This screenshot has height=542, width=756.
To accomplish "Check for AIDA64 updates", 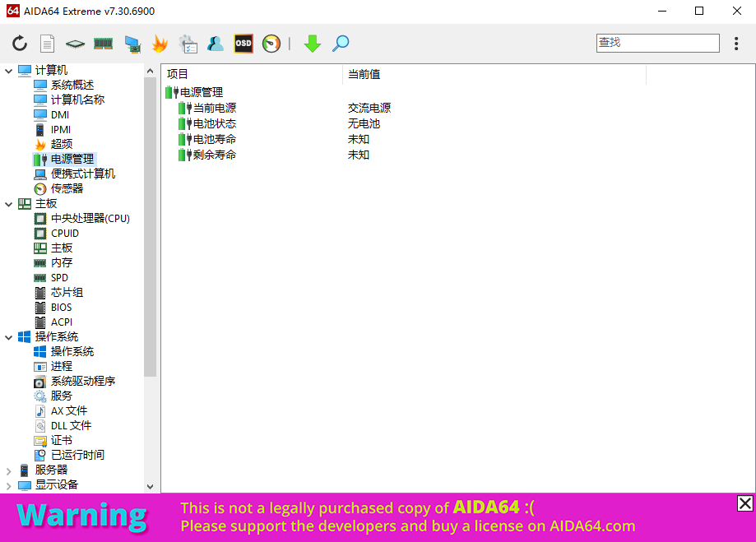I will (312, 44).
